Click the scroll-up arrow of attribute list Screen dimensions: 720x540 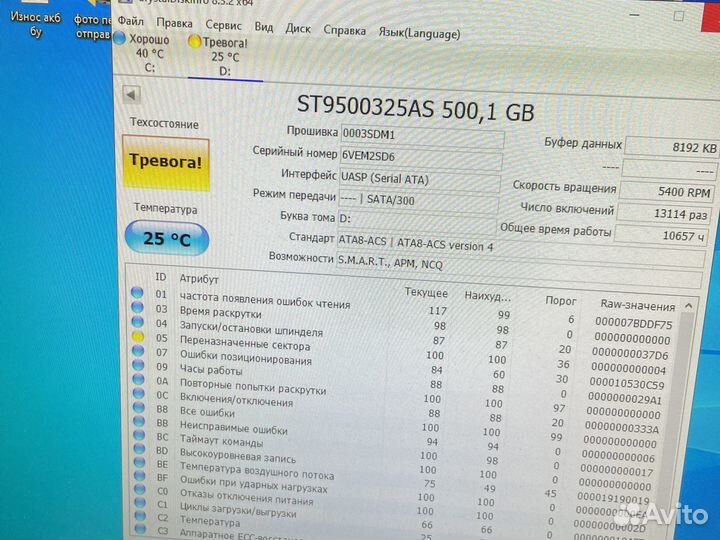click(688, 306)
